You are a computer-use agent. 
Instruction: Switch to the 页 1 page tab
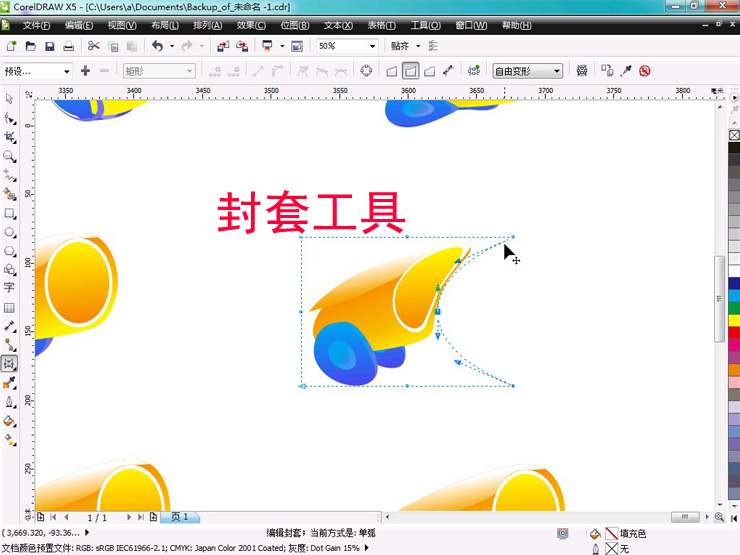point(180,517)
